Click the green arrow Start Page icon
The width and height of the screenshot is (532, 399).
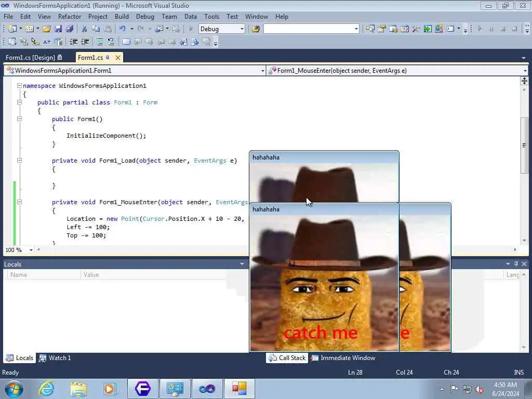[428, 29]
